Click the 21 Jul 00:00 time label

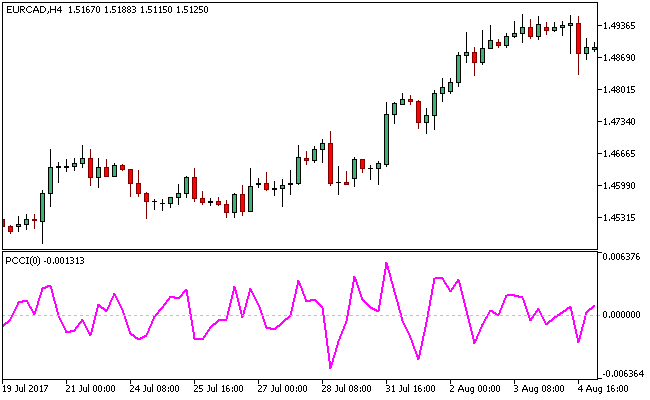90,389
